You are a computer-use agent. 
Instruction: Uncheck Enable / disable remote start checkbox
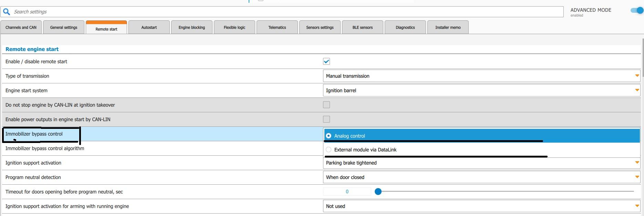[326, 61]
